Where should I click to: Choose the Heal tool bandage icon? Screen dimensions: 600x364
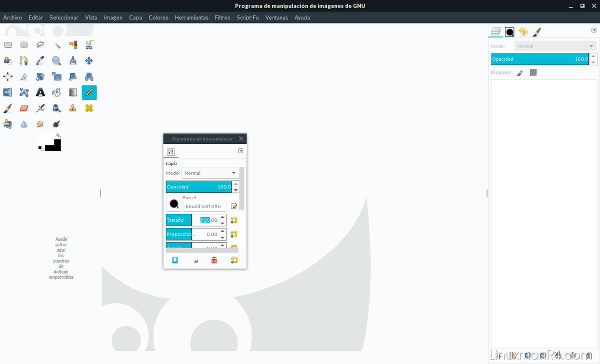[89, 108]
